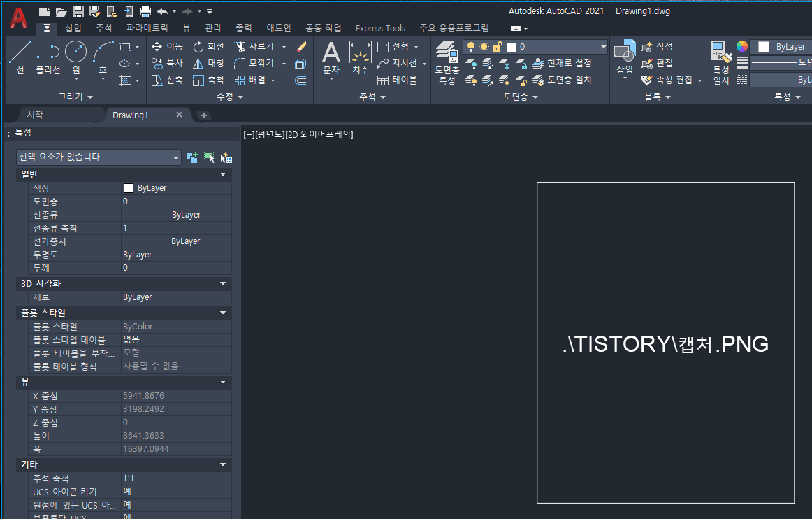Click the layer 0 white color swatch
This screenshot has height=519, width=812.
512,47
